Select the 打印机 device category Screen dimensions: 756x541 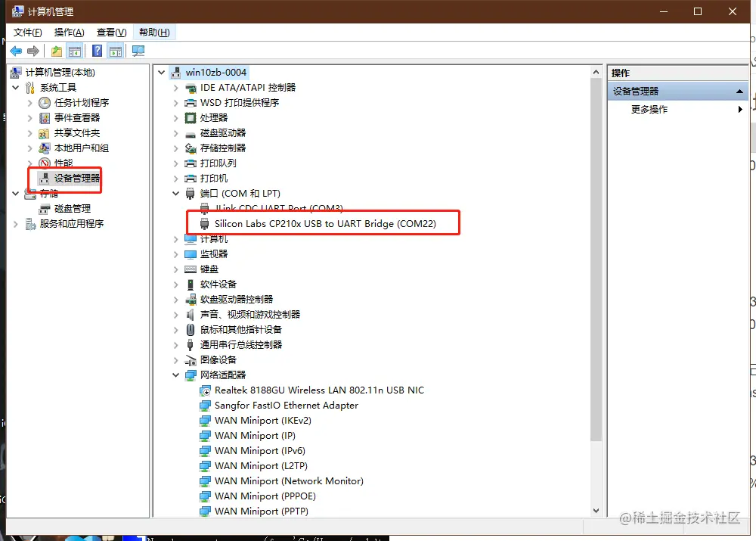point(214,179)
